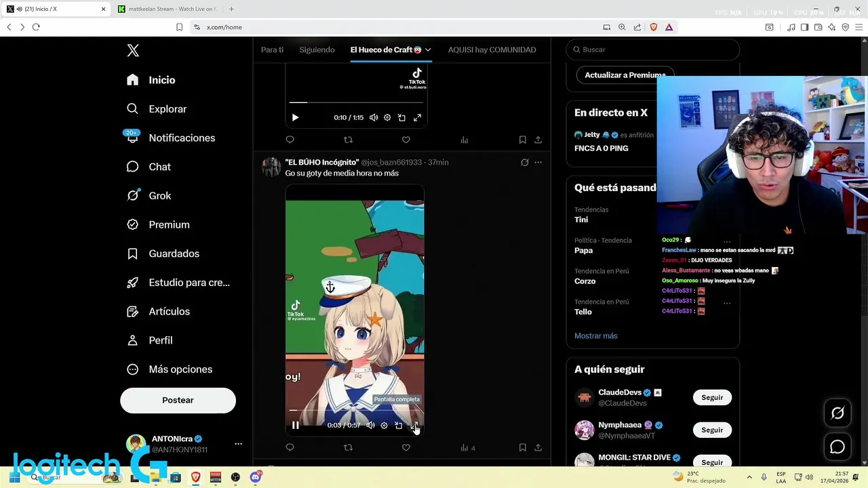The height and width of the screenshot is (488, 868).
Task: Go to Inicio in sidebar
Action: point(151,80)
